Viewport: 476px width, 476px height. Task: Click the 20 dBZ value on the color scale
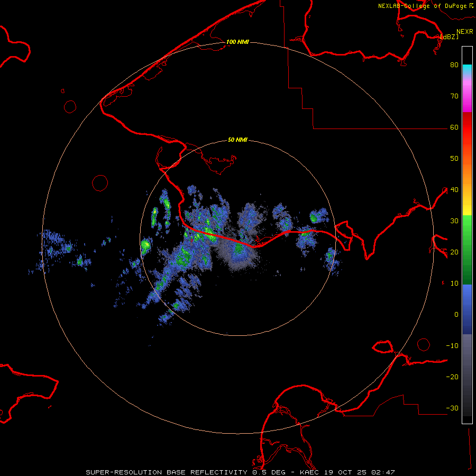pyautogui.click(x=454, y=252)
